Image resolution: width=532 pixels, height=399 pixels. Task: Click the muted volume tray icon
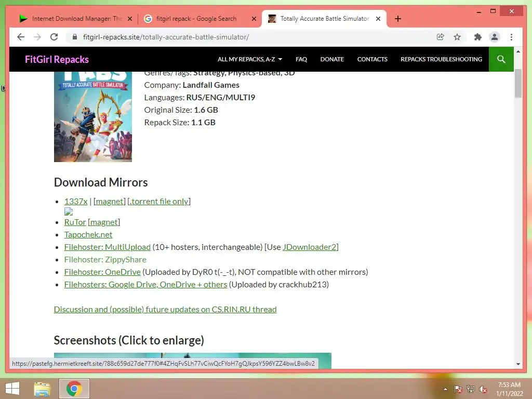483,389
